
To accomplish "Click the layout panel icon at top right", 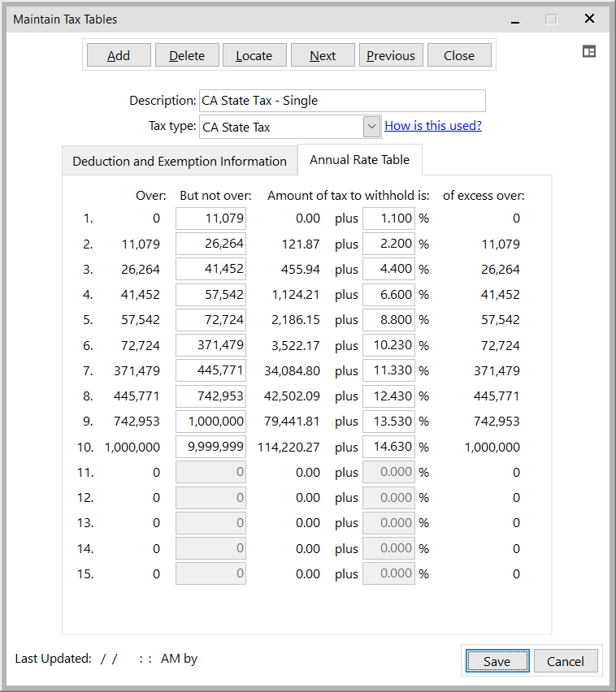I will pos(589,51).
